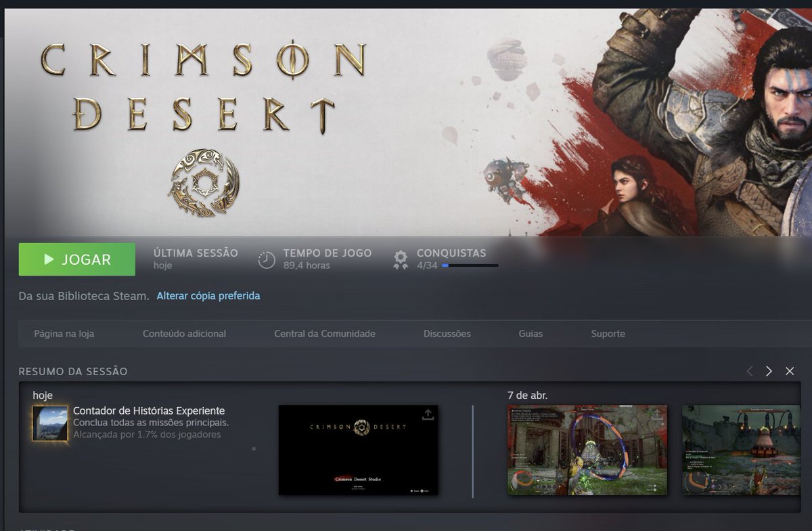Open the Crimson Desert title screen screenshot
Viewport: 812px width, 531px height.
pos(358,450)
